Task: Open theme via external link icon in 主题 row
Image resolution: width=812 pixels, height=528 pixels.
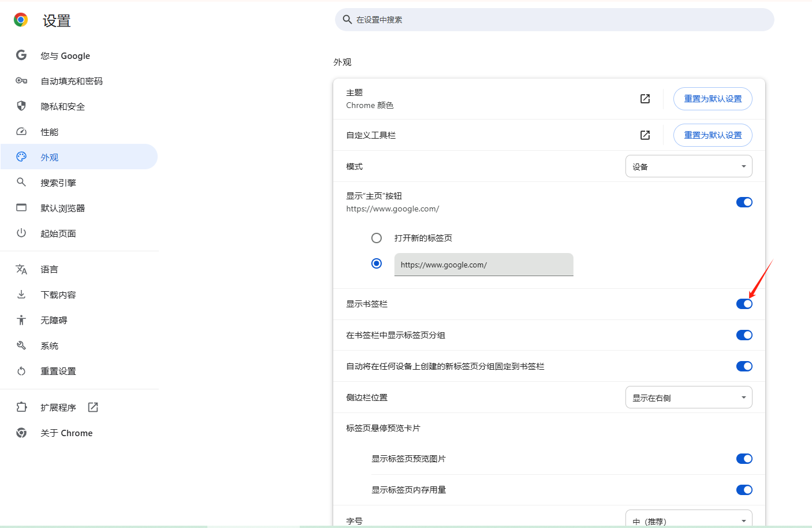Action: point(645,99)
